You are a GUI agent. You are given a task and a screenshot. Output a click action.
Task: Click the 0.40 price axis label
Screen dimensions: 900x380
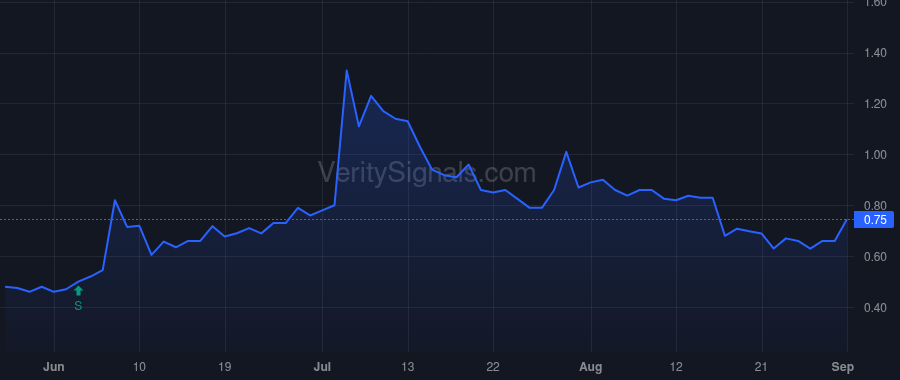tap(875, 308)
